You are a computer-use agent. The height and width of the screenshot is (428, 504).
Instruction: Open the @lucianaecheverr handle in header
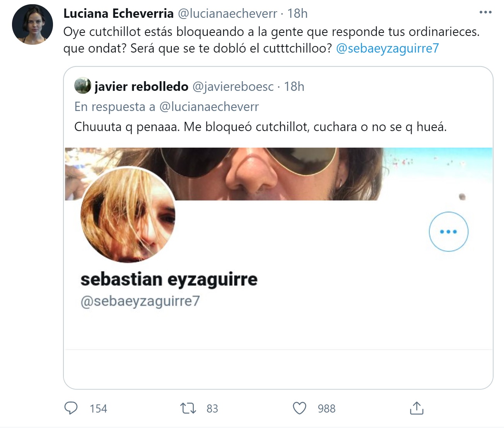click(x=227, y=14)
